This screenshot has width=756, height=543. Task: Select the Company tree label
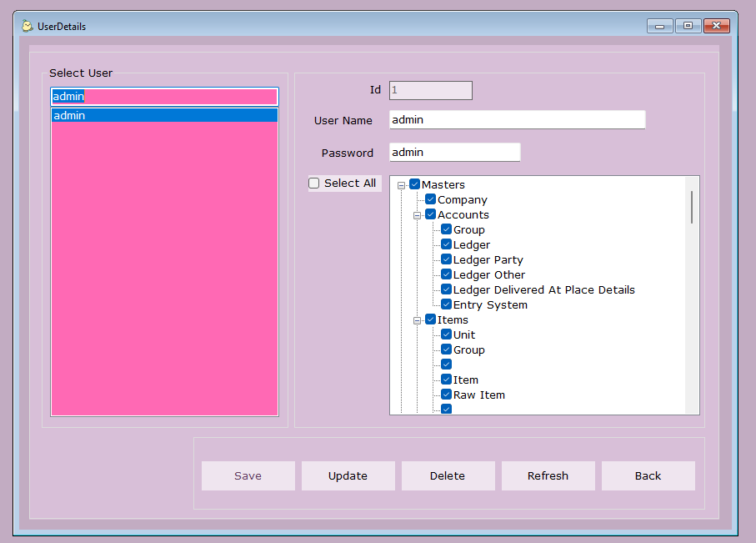(x=463, y=200)
